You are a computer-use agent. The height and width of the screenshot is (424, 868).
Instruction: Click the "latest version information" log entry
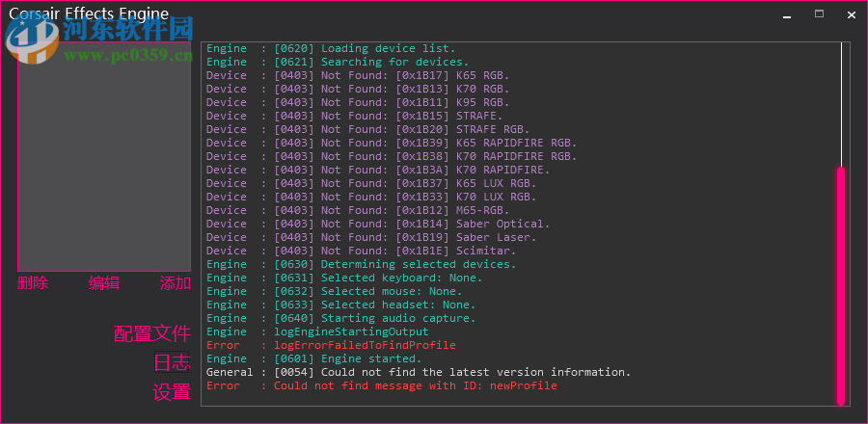point(475,372)
